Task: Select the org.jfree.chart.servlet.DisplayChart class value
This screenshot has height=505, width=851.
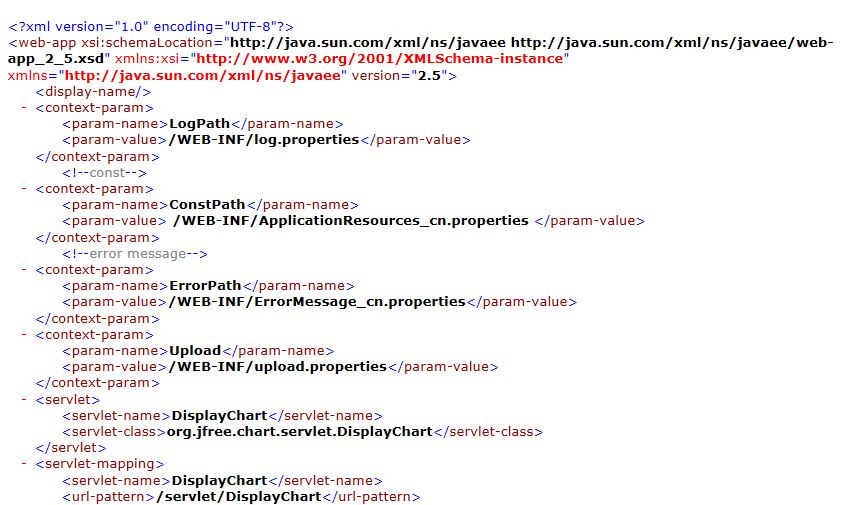Action: pyautogui.click(x=300, y=432)
